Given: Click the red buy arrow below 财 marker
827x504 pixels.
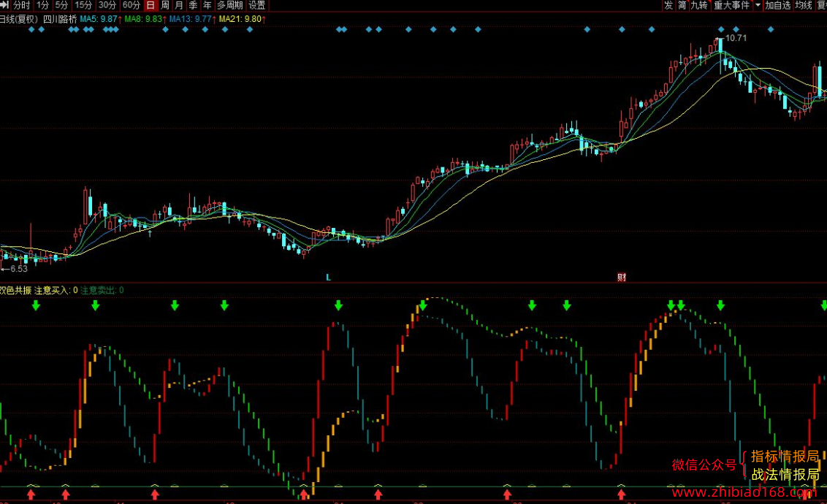Looking at the screenshot, I should tap(621, 494).
